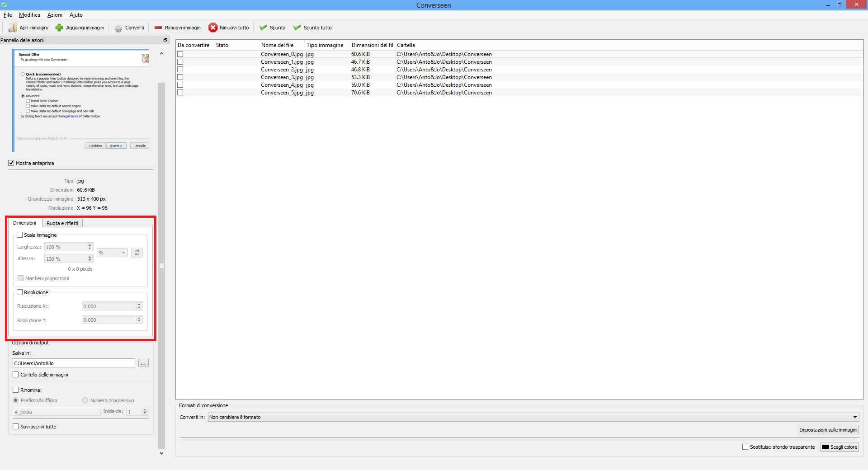The height and width of the screenshot is (470, 868).
Task: Toggle the Mantieni proporzioni checkbox
Action: tap(20, 278)
